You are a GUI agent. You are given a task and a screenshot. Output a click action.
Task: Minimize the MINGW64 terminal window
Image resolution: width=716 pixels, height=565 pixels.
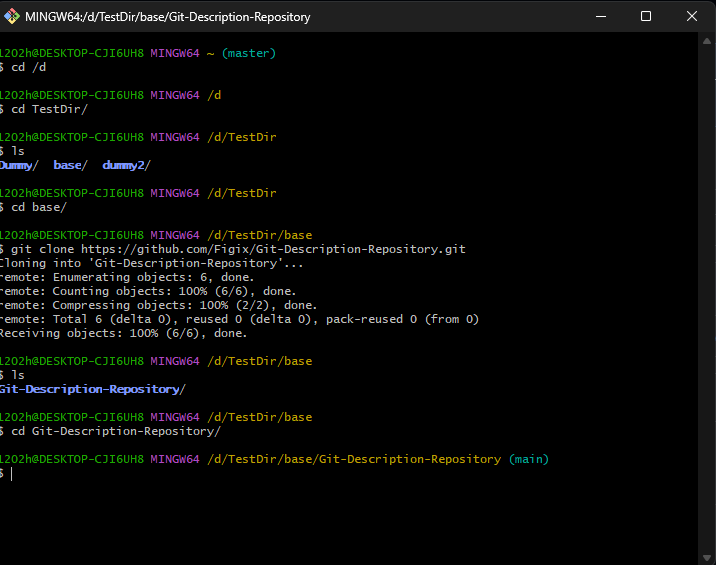pyautogui.click(x=600, y=17)
